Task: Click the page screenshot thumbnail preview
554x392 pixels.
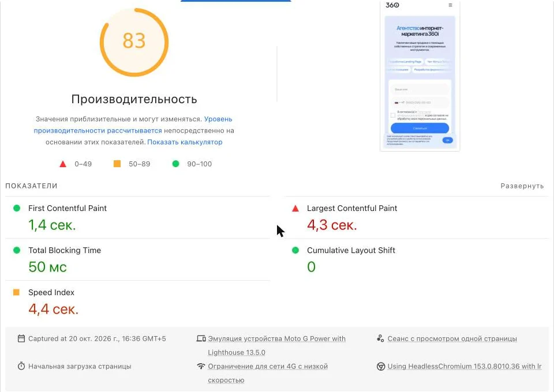Action: click(x=420, y=76)
